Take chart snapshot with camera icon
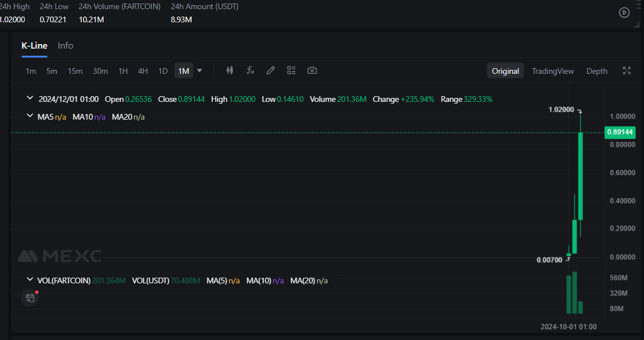The width and height of the screenshot is (644, 340). (312, 70)
